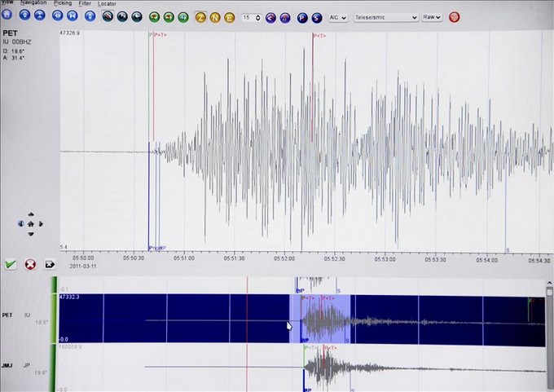Toggle the yellow E component button
The height and width of the screenshot is (392, 554).
[230, 16]
